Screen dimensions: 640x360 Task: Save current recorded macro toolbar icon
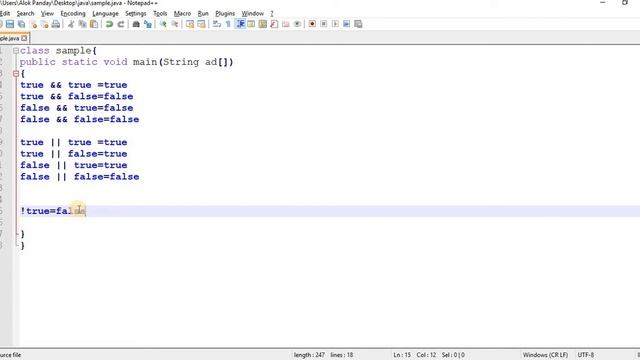click(x=358, y=24)
